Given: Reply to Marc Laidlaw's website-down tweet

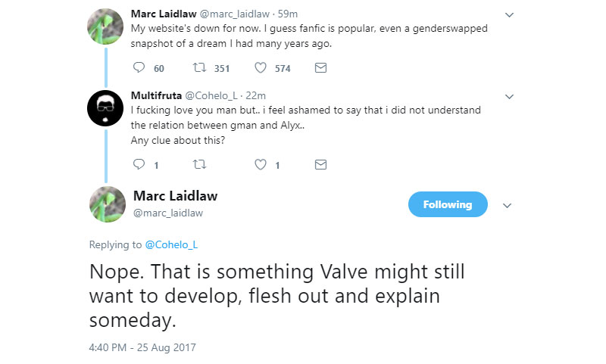Looking at the screenshot, I should click(139, 68).
